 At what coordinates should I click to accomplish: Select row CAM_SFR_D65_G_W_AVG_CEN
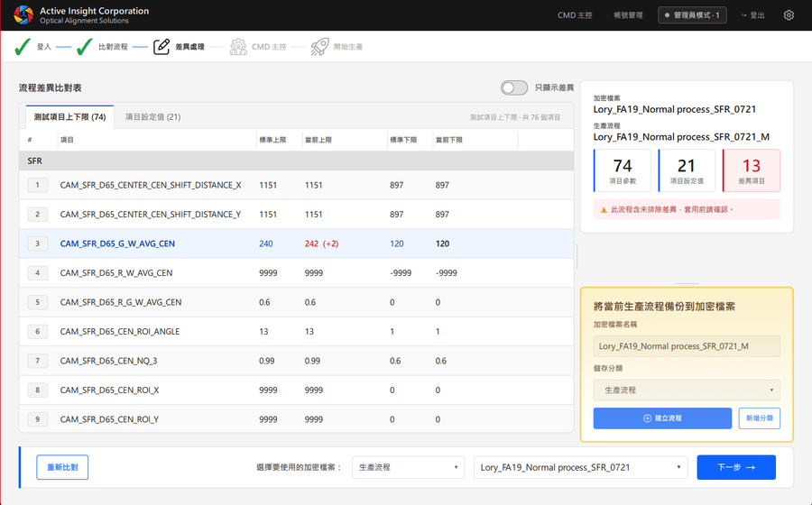[x=296, y=243]
